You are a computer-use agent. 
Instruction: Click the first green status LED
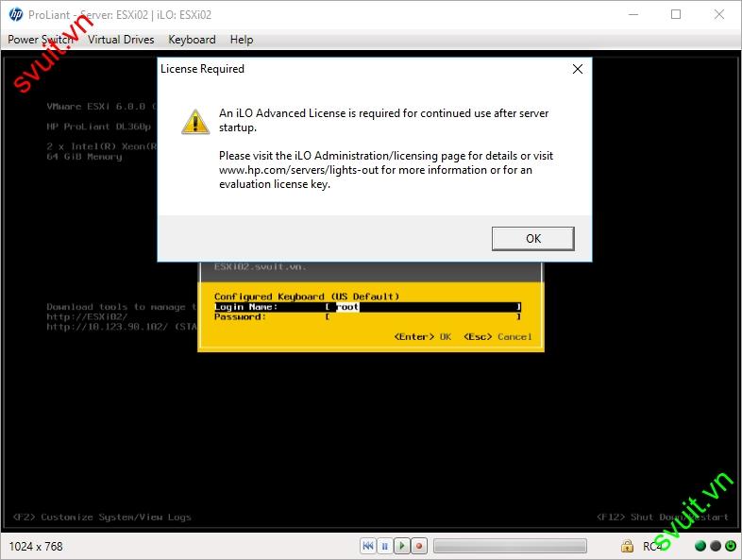[x=700, y=546]
